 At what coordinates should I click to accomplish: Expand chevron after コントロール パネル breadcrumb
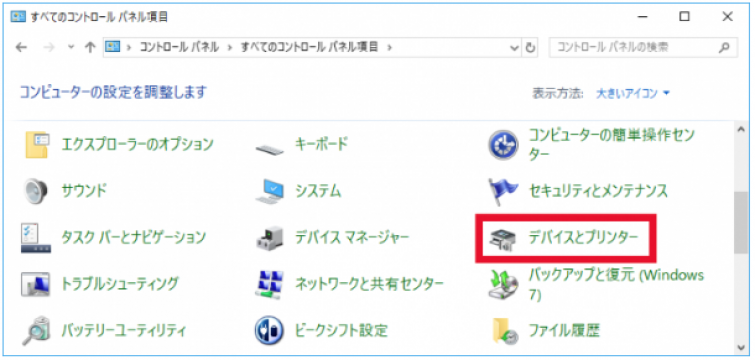coord(230,47)
